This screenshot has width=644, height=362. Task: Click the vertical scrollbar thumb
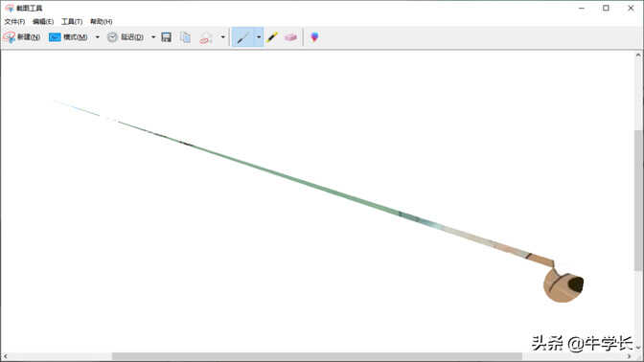coord(638,200)
